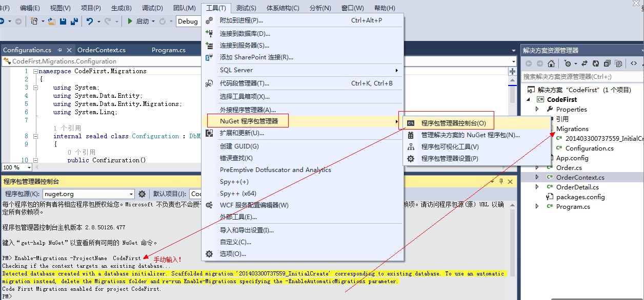Viewport: 644px width, 300px height.
Task: Click Solution Explorer view code icon
Action: [x=634, y=63]
